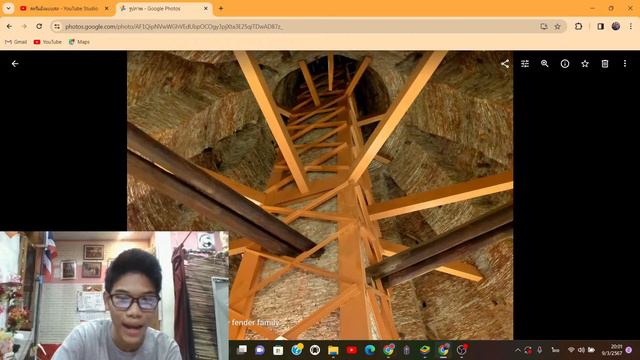This screenshot has width=640, height=360.
Task: Delete the photo with trash icon
Action: point(605,64)
